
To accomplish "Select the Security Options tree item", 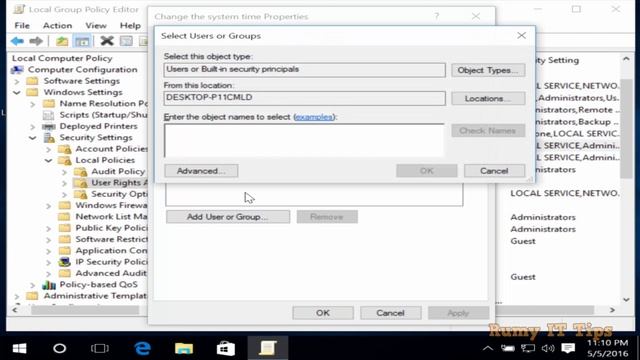I will point(119,194).
